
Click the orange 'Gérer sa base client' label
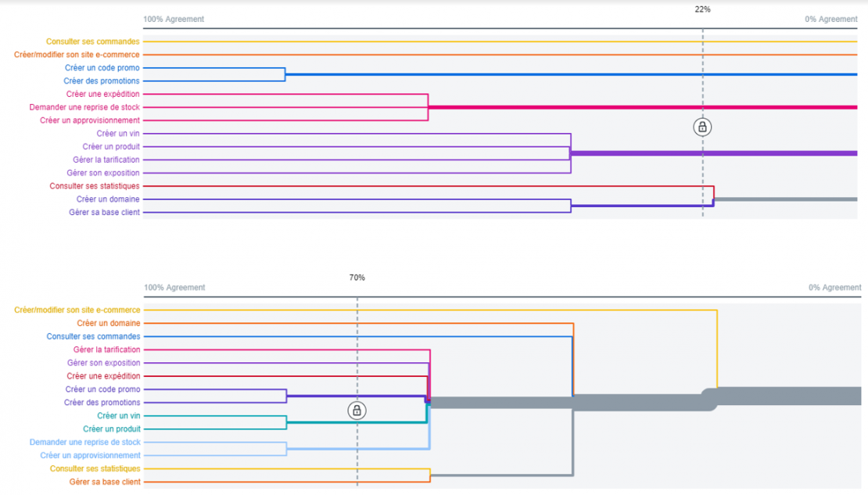(104, 482)
